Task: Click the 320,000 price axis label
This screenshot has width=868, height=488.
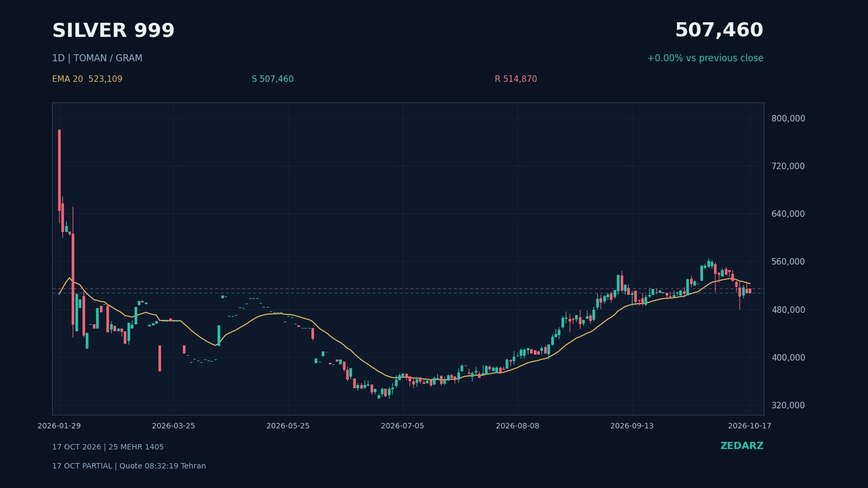Action: click(788, 405)
